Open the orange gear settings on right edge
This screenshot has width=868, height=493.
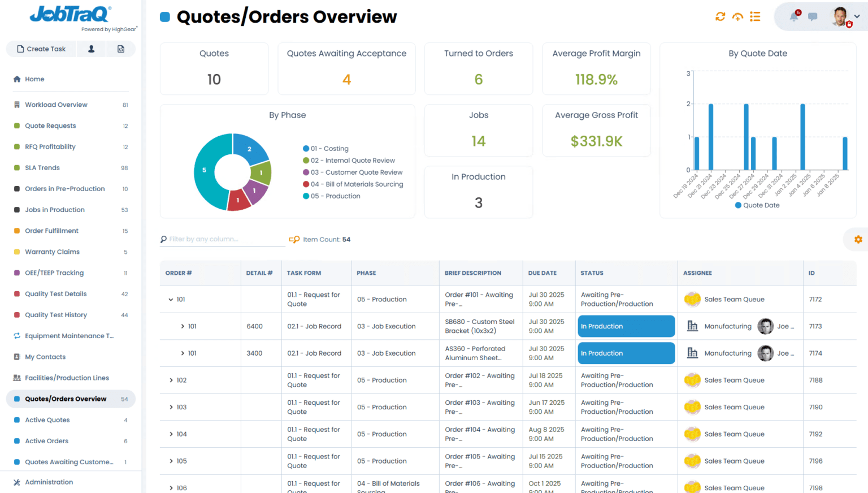(x=858, y=240)
